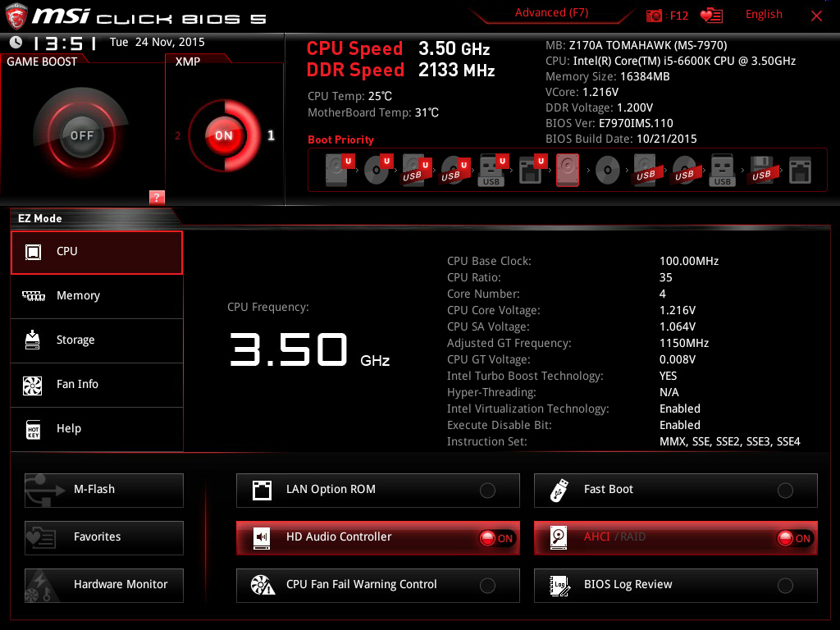Toggle the XMP profile ON button
The height and width of the screenshot is (630, 840).
224,135
